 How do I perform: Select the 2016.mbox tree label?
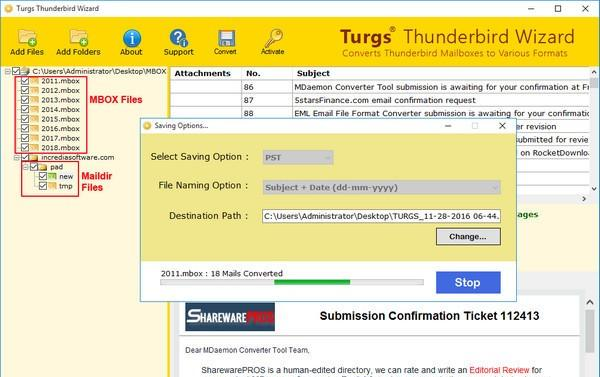point(60,129)
